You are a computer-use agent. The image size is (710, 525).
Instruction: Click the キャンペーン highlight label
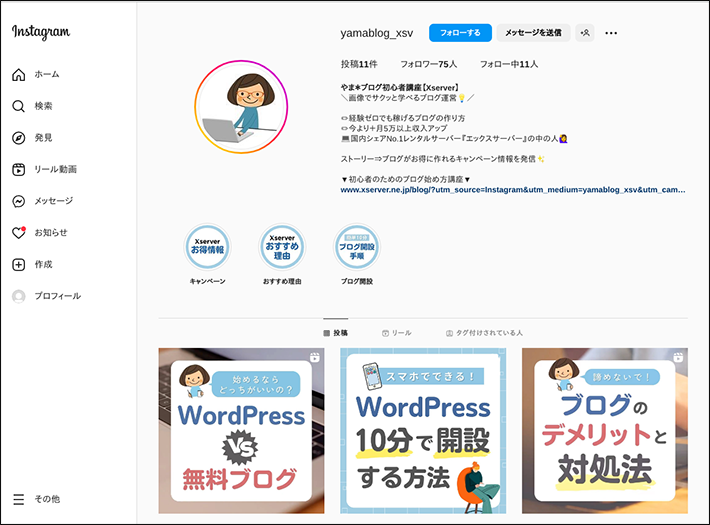coord(207,282)
